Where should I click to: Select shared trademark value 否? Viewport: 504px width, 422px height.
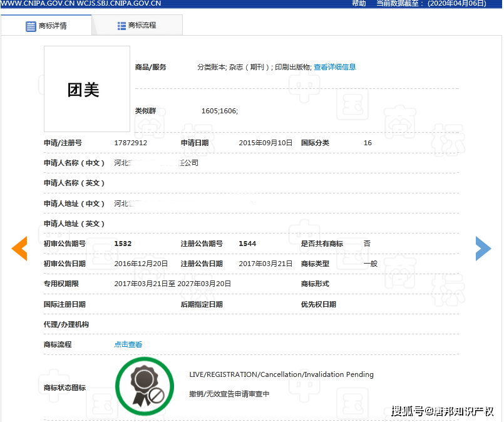click(367, 244)
